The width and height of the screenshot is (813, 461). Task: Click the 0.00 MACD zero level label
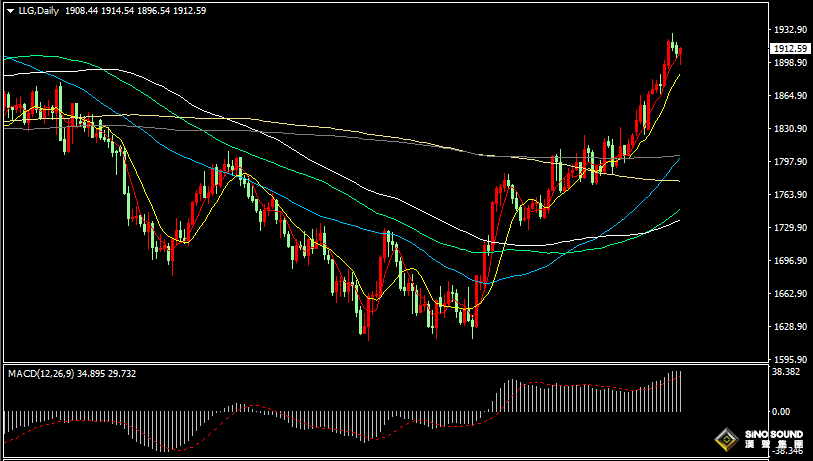781,412
